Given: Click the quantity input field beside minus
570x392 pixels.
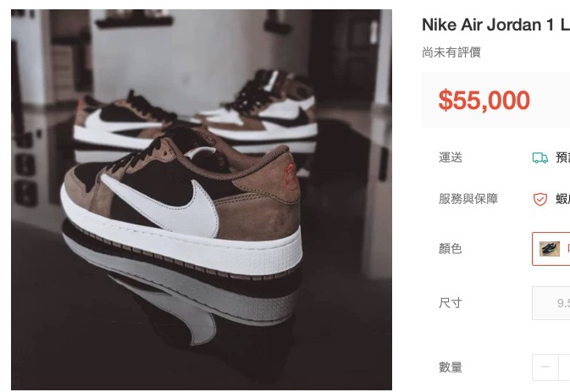Looking at the screenshot, I should [x=565, y=367].
